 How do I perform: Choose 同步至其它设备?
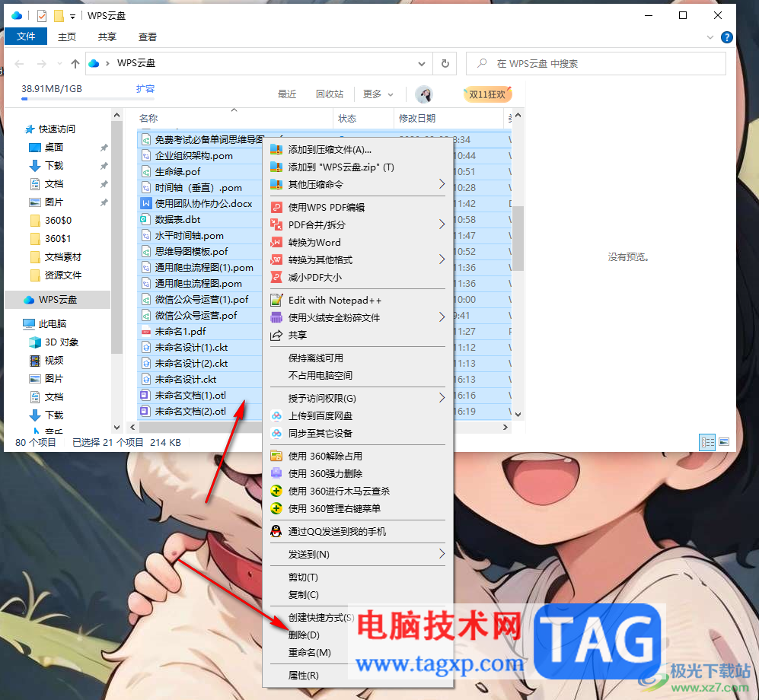click(358, 434)
